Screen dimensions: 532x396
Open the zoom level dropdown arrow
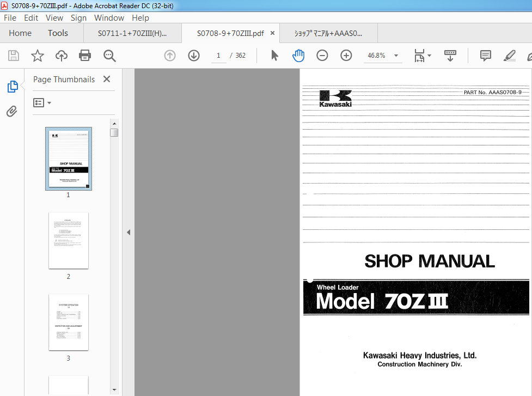(x=396, y=56)
